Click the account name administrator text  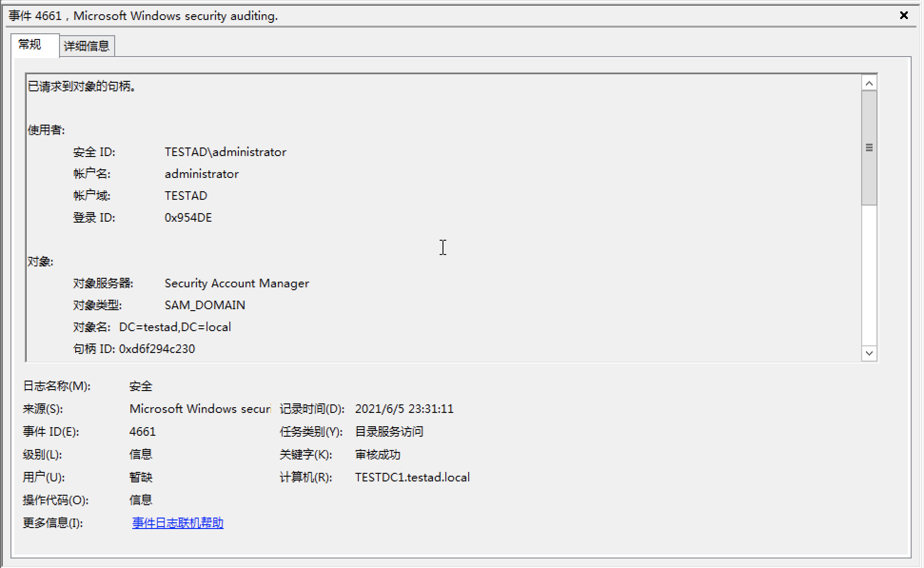coord(201,174)
